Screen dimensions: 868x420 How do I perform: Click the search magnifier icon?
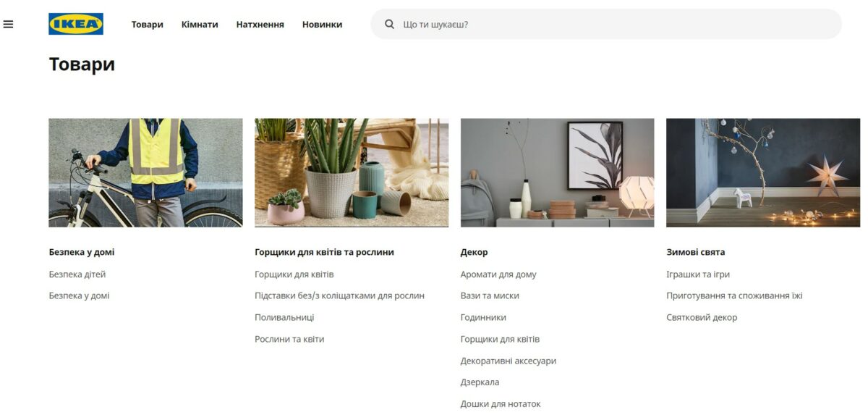point(389,24)
